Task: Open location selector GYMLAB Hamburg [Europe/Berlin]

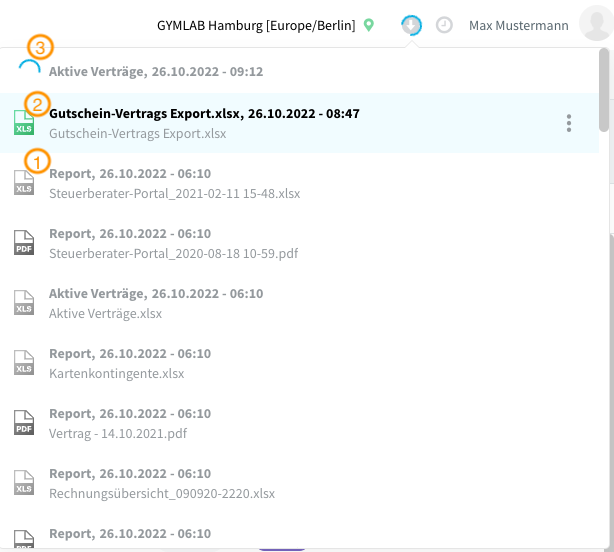Action: click(256, 25)
